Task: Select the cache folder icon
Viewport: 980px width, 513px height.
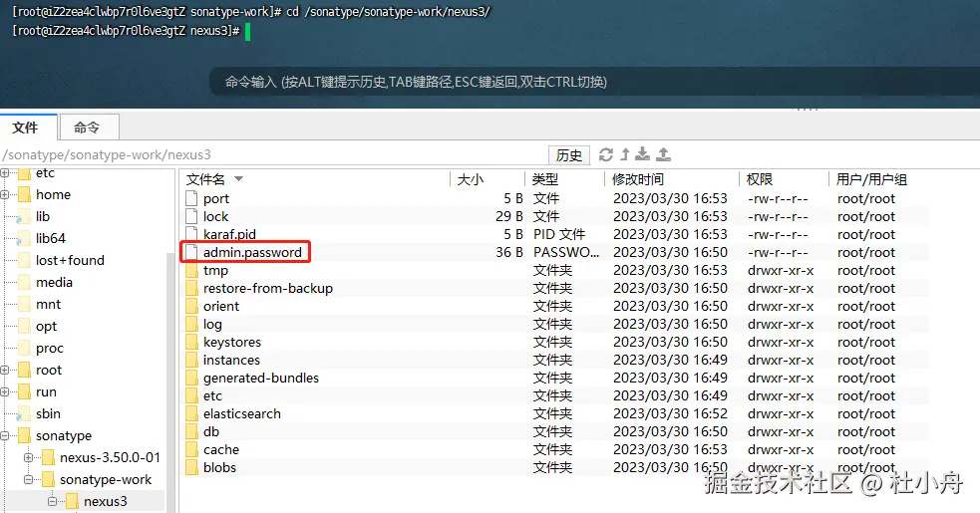Action: 191,450
